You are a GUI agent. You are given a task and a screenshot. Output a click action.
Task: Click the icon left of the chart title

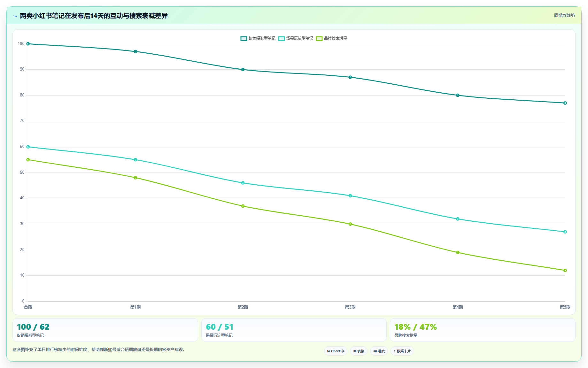[15, 16]
